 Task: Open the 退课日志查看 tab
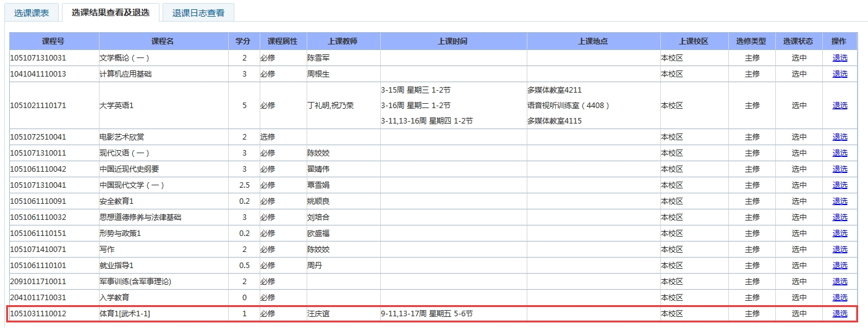[198, 12]
